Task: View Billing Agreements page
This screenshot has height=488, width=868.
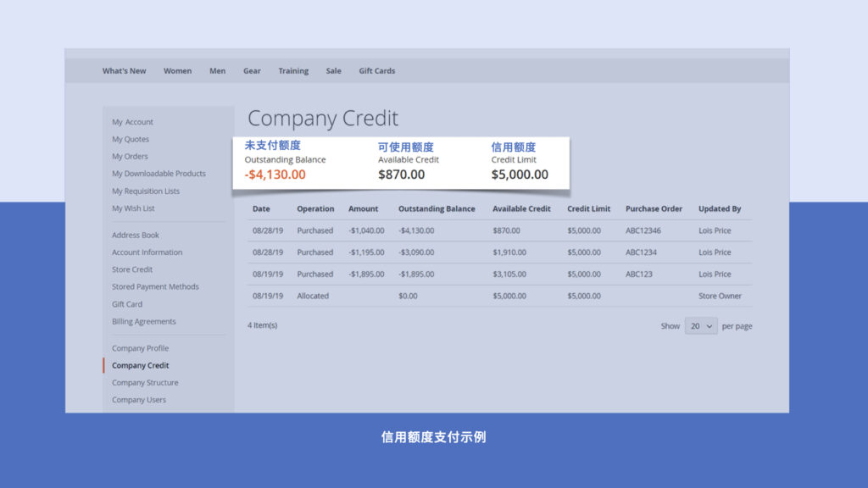Action: 144,322
